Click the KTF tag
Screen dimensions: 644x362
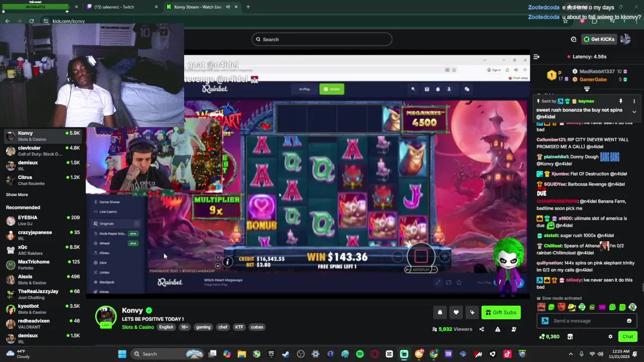coord(239,327)
